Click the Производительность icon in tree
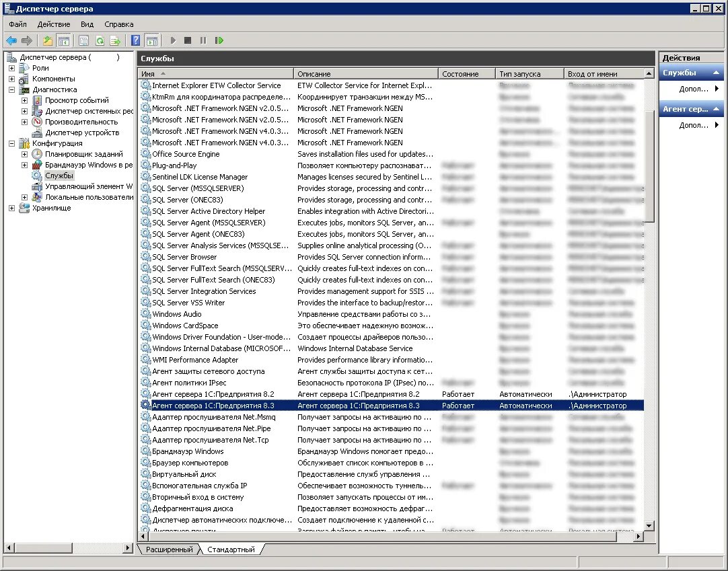 tap(37, 122)
